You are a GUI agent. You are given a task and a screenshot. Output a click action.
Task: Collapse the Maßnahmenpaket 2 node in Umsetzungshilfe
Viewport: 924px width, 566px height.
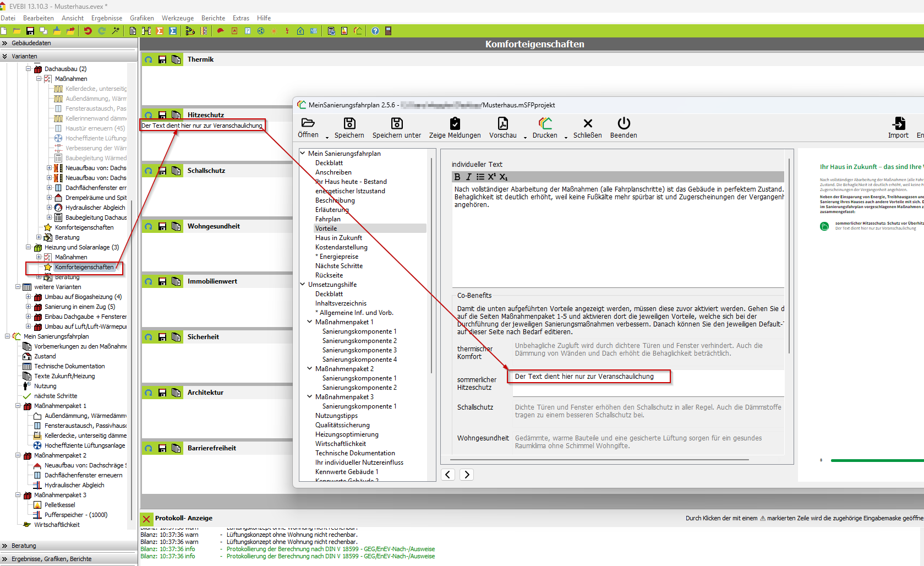click(310, 369)
